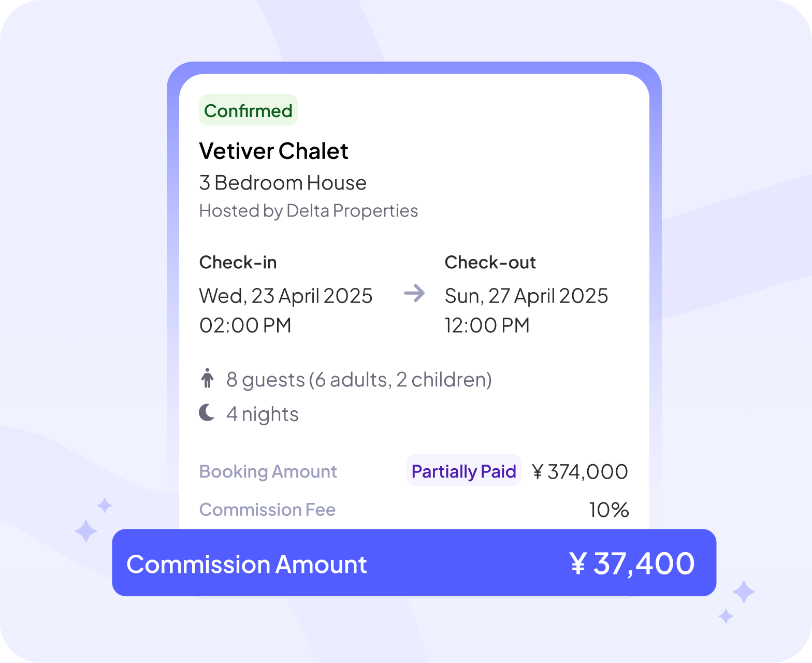Click the ¥ 374,000 booking amount
The height and width of the screenshot is (663, 812).
(x=580, y=471)
